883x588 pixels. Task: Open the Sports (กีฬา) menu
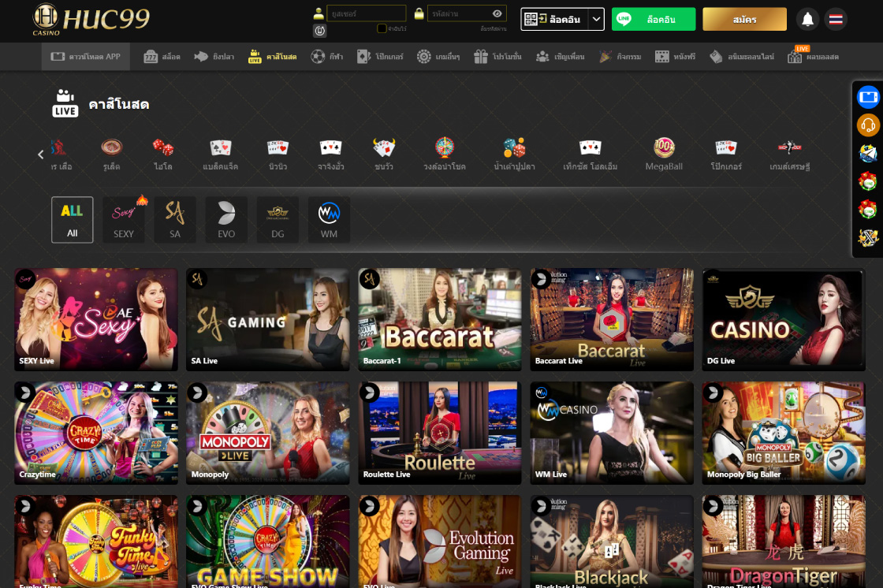[x=327, y=57]
